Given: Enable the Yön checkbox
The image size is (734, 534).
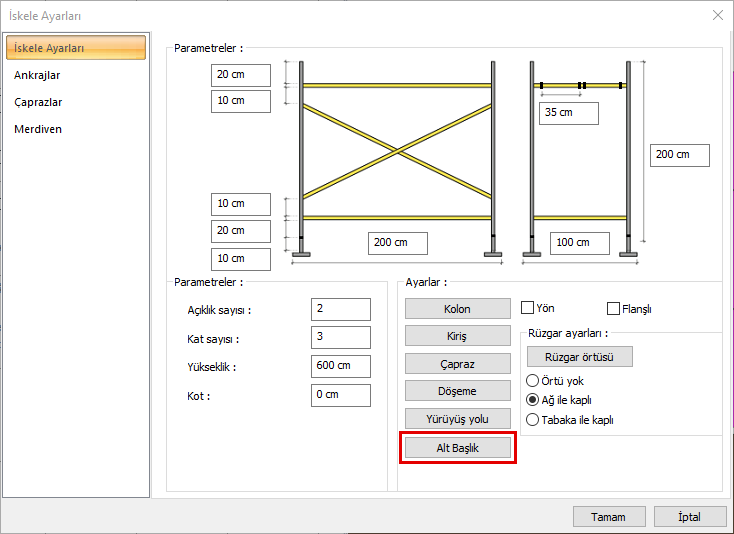Looking at the screenshot, I should click(528, 308).
